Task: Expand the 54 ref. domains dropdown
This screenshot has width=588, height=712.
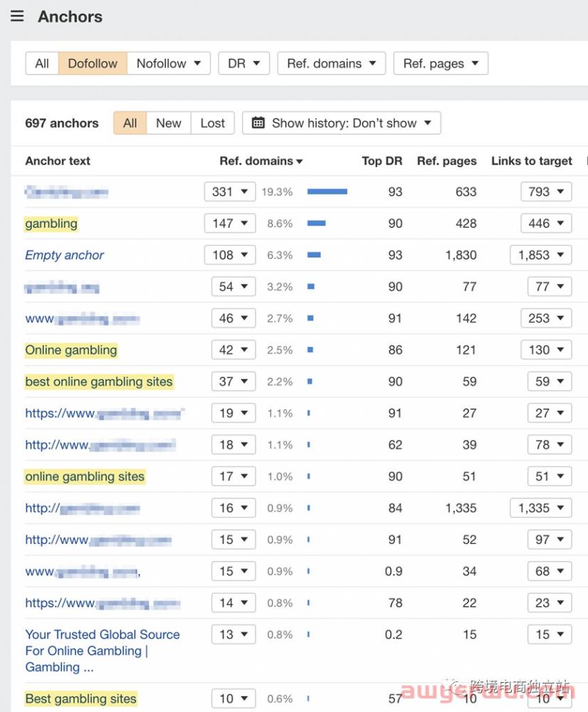Action: coord(233,286)
